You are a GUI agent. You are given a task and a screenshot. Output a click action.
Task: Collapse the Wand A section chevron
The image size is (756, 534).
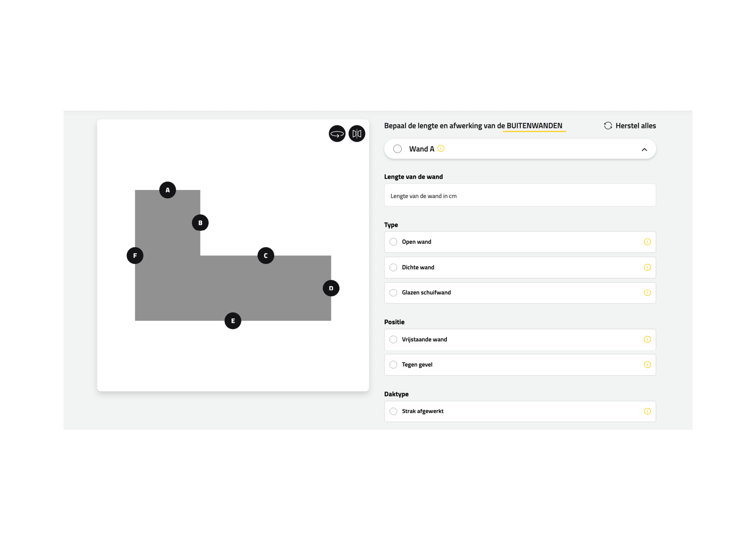[x=644, y=149]
